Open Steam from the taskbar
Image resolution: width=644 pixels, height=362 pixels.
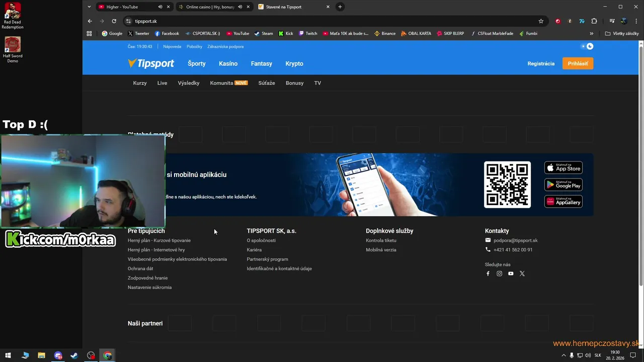(74, 355)
